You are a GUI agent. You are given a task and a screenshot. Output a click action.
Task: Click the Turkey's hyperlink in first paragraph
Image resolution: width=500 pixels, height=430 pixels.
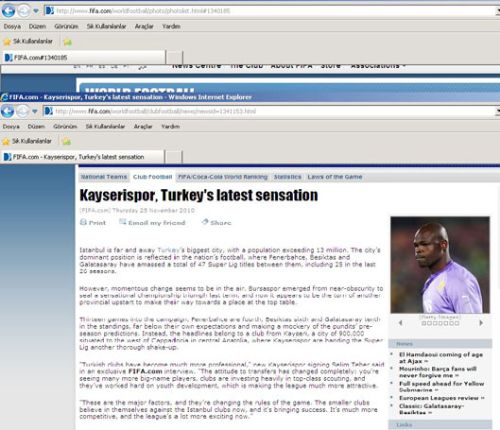coord(171,250)
